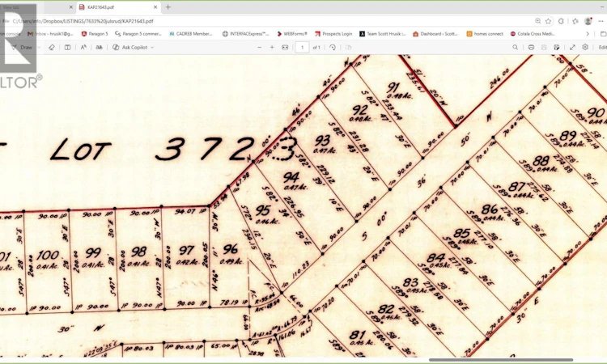The image size is (607, 364).
Task: Select the Erase tool in PDF toolbar
Action: coord(52,47)
